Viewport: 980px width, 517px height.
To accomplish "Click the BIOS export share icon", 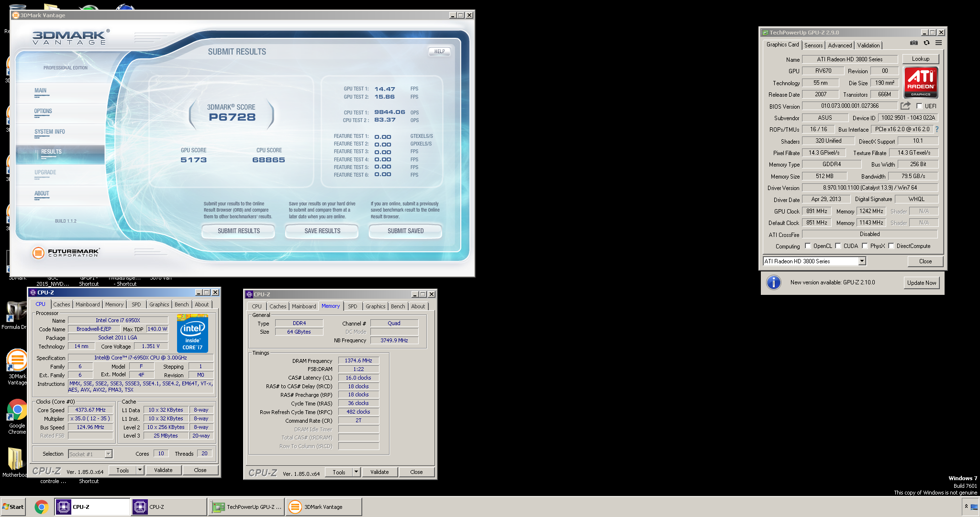I will pyautogui.click(x=905, y=106).
